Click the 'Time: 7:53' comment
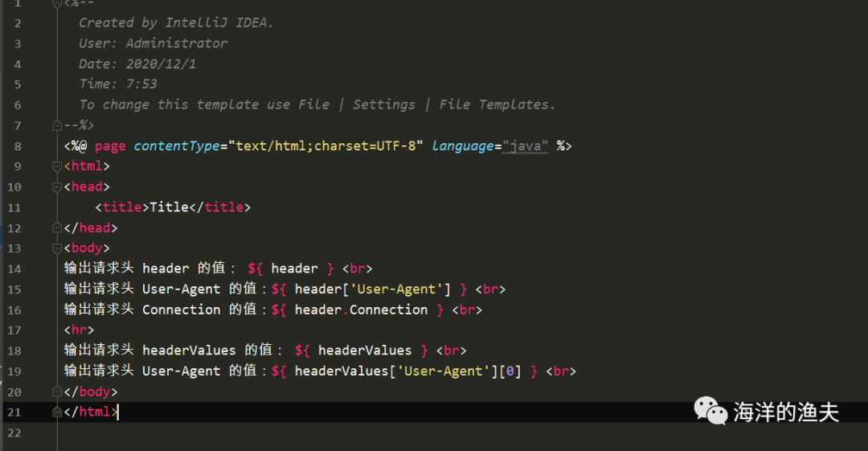 tap(118, 84)
